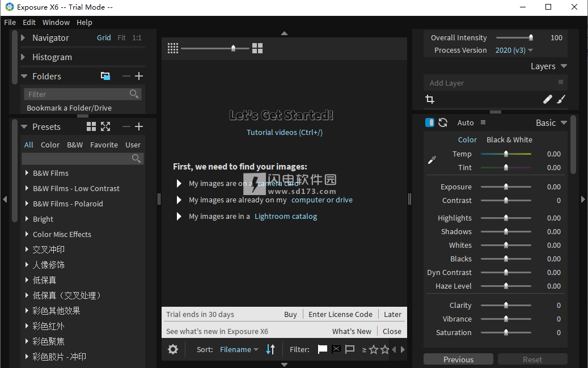The image size is (588, 368).
Task: Select the Brush tool icon
Action: tap(561, 99)
